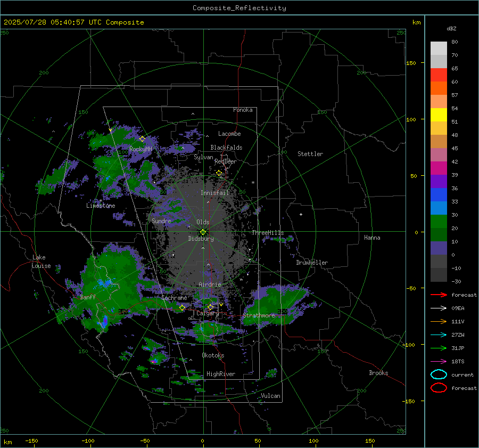Click the Cochrane city label
479x448 pixels.
pos(174,298)
